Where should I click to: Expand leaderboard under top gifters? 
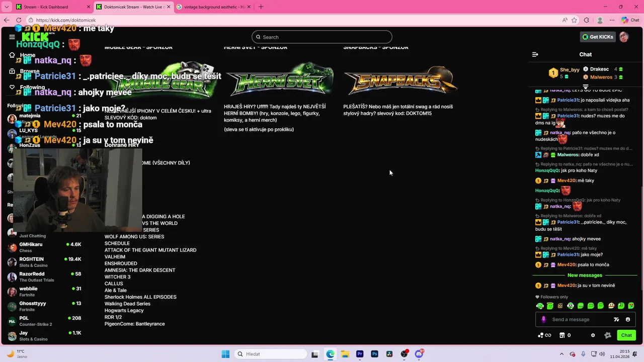pyautogui.click(x=585, y=86)
